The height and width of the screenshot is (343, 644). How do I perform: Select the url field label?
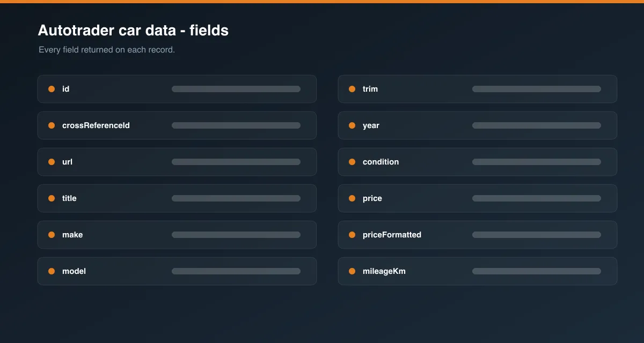(x=67, y=162)
